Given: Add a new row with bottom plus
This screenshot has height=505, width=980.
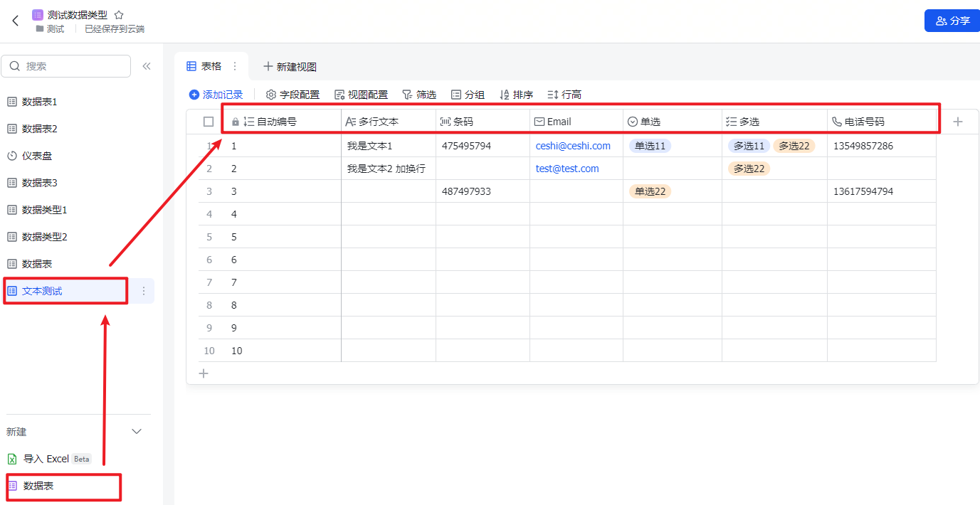Looking at the screenshot, I should click(x=204, y=373).
